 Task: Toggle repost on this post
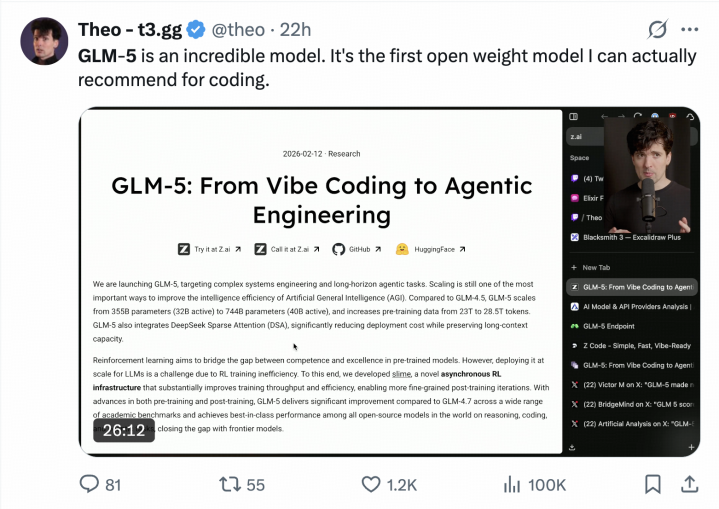pos(230,484)
